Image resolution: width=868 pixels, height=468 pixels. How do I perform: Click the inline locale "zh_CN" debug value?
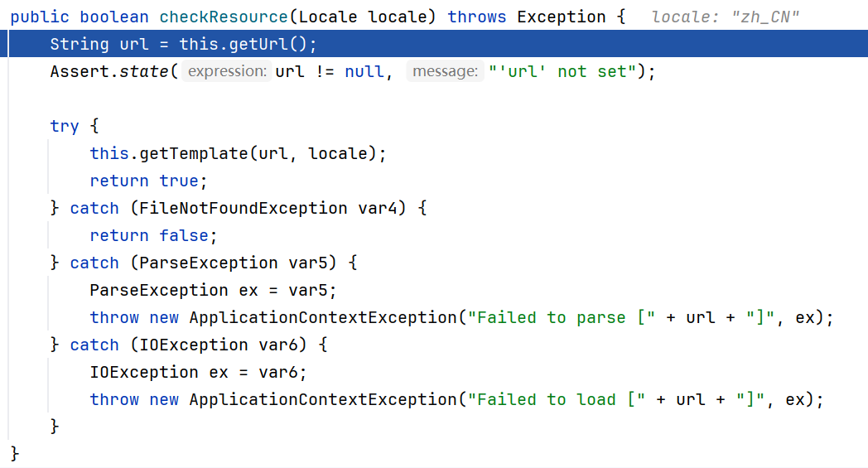click(726, 17)
